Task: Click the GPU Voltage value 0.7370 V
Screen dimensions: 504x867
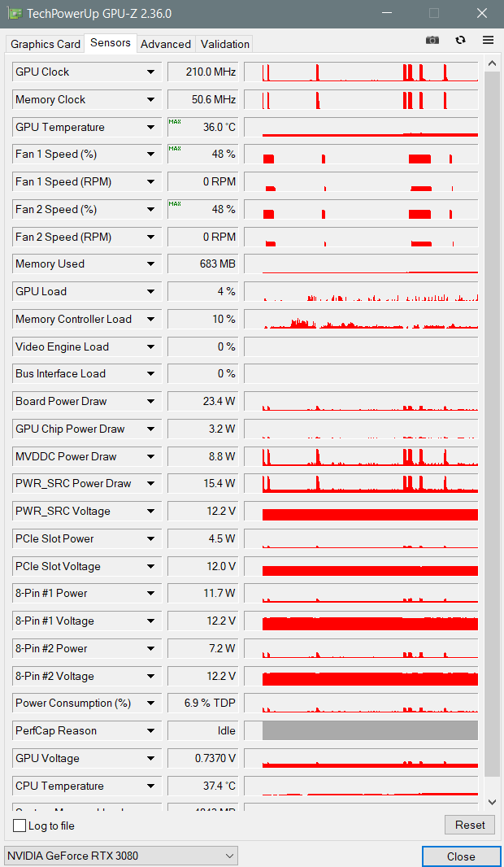Action: (x=202, y=759)
